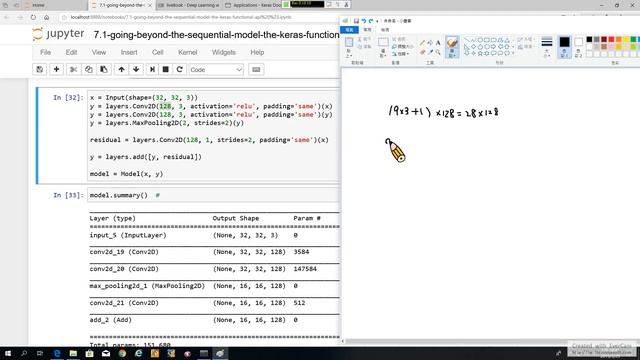Screen dimensions: 640x360
Task: Go to browser home page icon
Action: coord(47,17)
